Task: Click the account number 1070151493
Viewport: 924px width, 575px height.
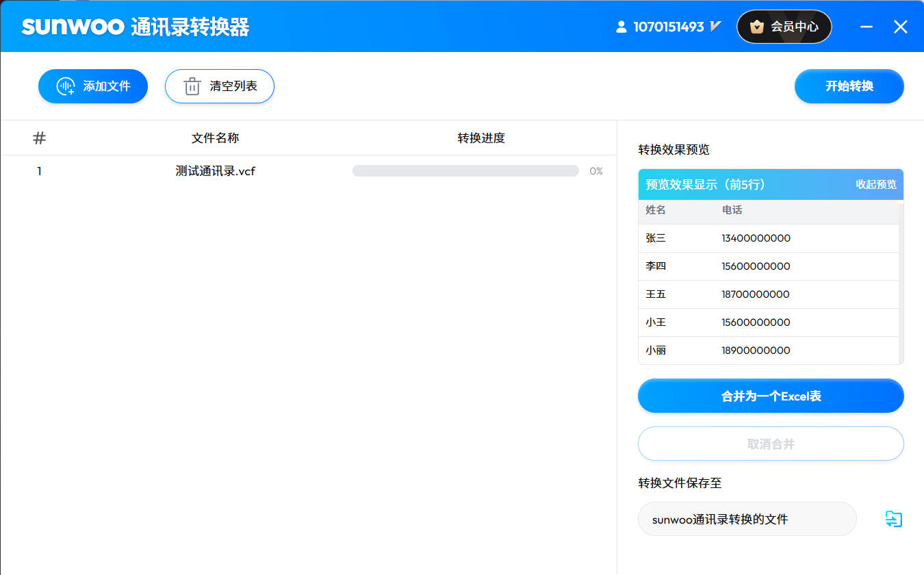Action: coord(669,27)
